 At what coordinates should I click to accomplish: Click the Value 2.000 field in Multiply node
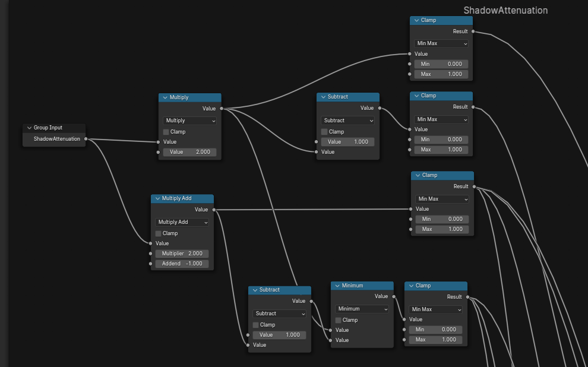(x=189, y=152)
